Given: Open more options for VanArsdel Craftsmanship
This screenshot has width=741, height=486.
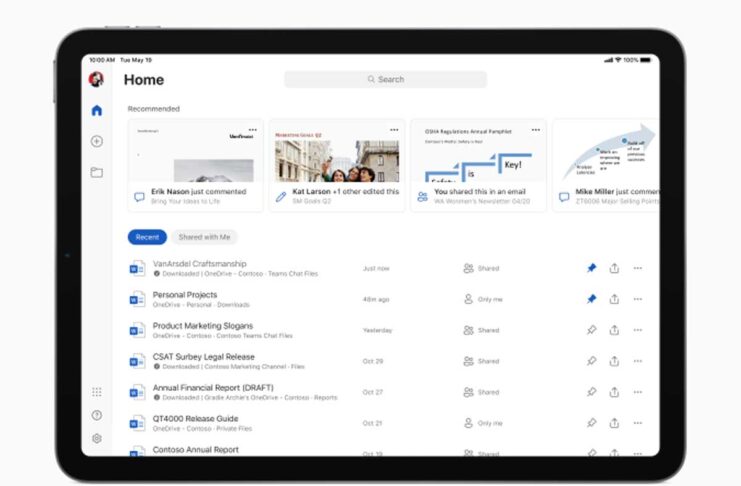Looking at the screenshot, I should pos(638,268).
